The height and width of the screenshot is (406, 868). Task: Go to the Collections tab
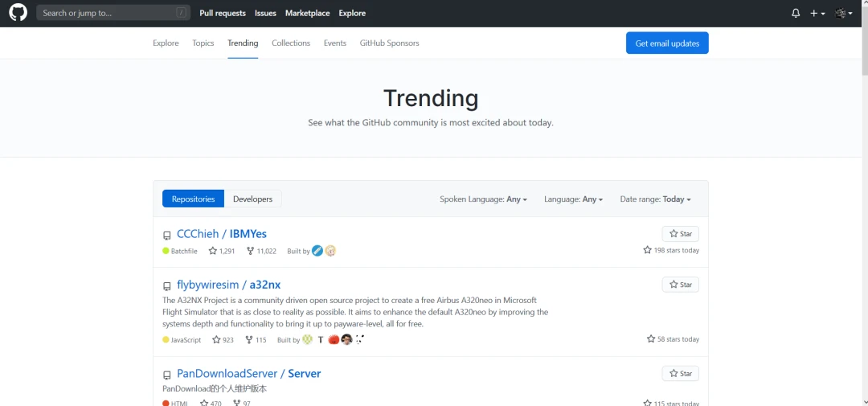[x=291, y=43]
